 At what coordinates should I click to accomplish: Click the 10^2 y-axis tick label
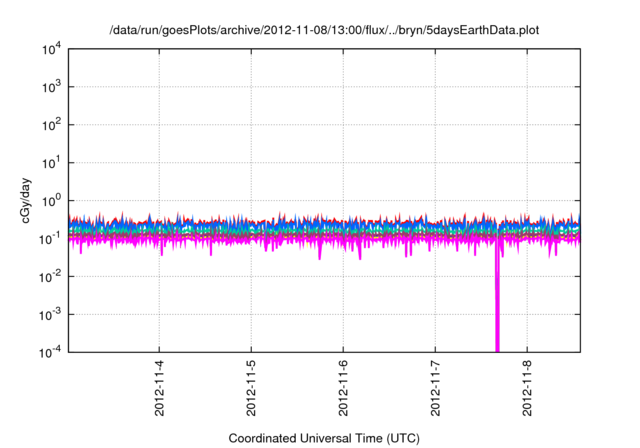50,125
